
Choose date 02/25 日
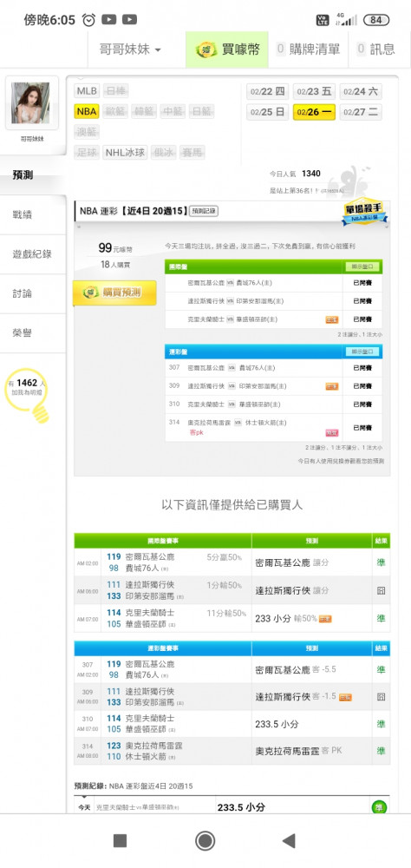coord(268,112)
